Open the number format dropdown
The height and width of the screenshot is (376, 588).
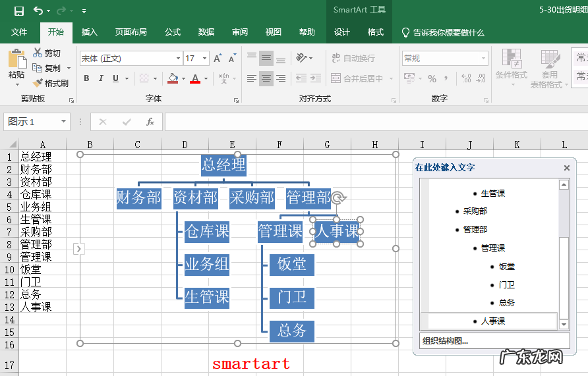point(483,59)
